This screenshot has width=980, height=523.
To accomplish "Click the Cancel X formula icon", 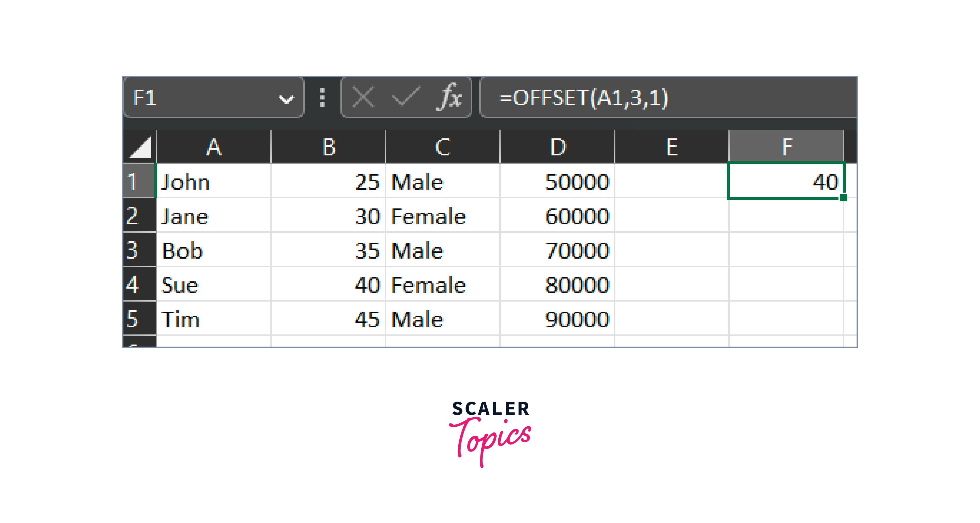I will click(x=363, y=97).
